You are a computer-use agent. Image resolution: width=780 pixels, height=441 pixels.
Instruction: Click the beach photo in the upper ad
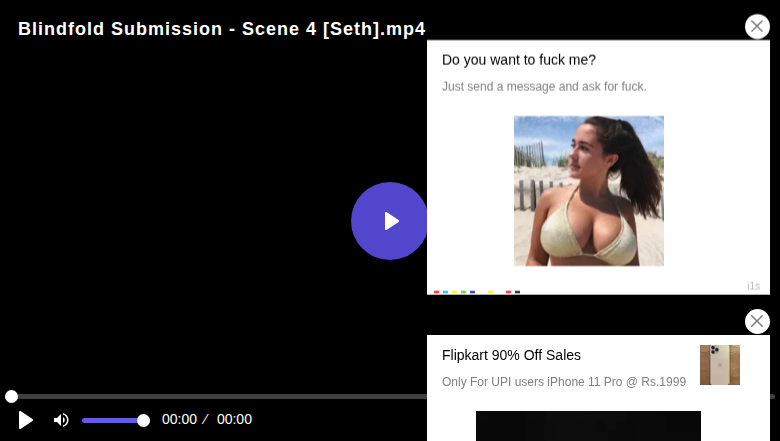point(588,191)
